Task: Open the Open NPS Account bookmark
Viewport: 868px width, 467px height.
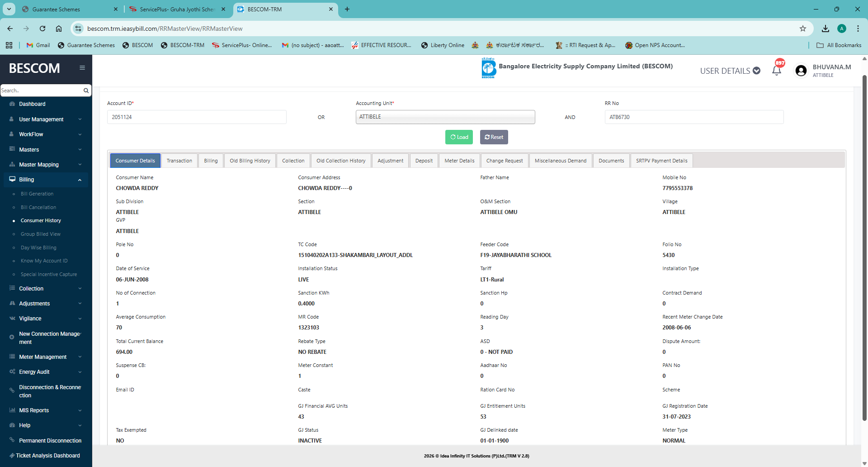Action: tap(655, 45)
